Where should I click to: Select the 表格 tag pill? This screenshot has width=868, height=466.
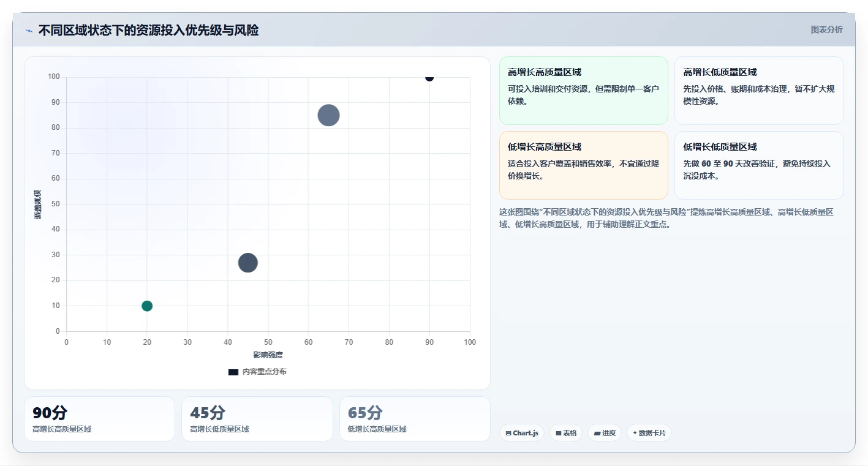tap(566, 433)
